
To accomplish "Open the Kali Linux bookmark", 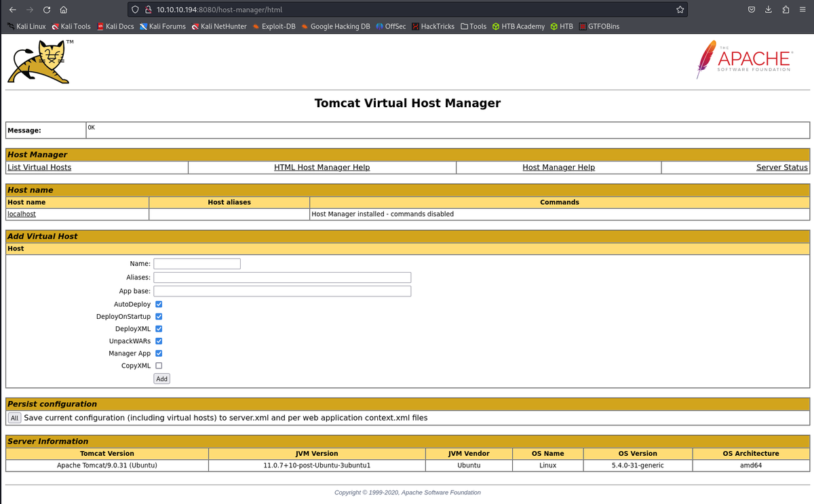I will (x=26, y=26).
